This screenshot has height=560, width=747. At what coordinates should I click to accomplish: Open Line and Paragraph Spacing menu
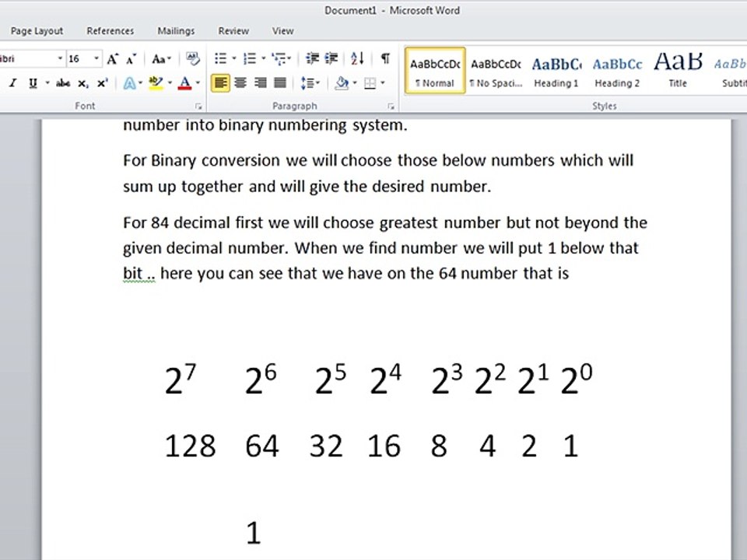pos(310,83)
